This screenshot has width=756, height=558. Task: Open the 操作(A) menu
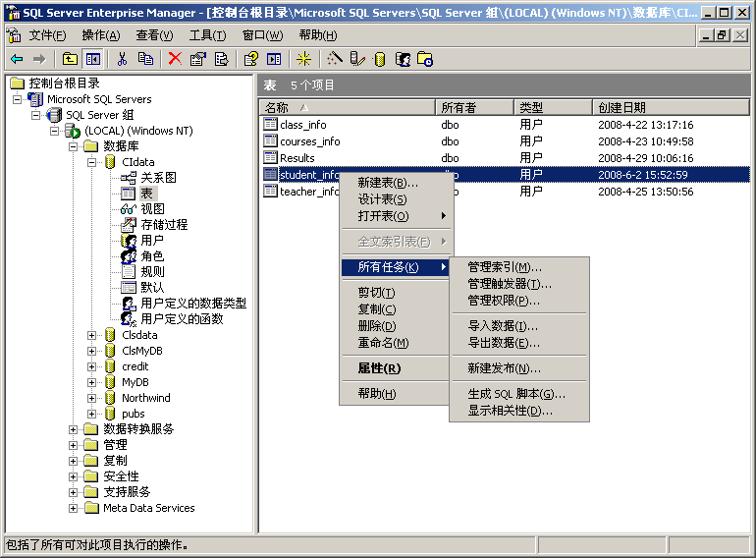coord(101,35)
